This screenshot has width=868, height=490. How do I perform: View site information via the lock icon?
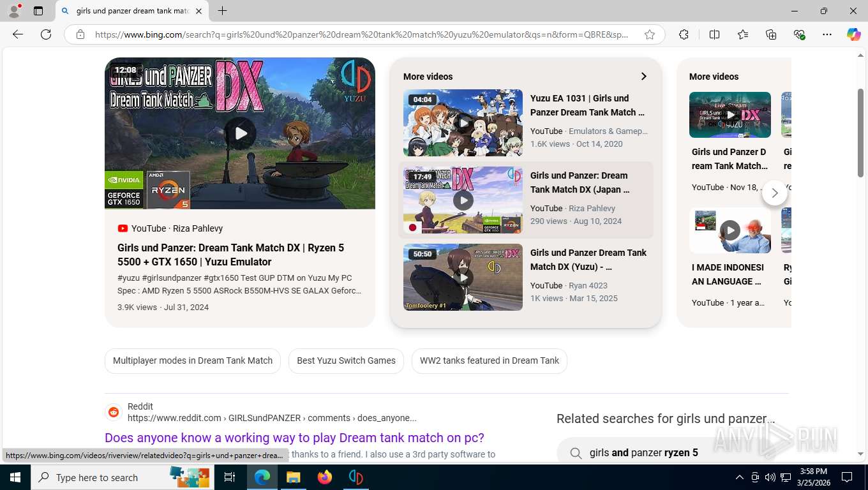tap(80, 34)
